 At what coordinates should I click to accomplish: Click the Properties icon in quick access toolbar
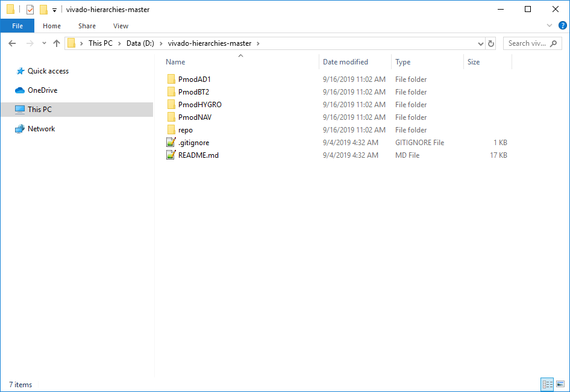tap(30, 10)
